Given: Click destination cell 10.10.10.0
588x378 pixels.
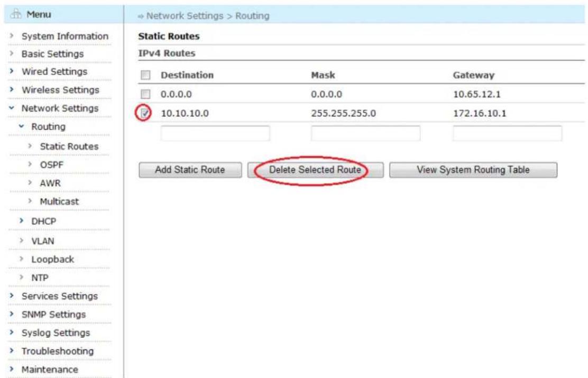Looking at the screenshot, I should click(185, 113).
